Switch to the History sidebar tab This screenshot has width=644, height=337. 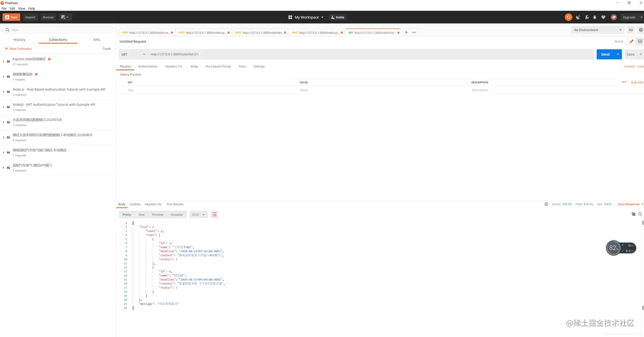(19, 40)
